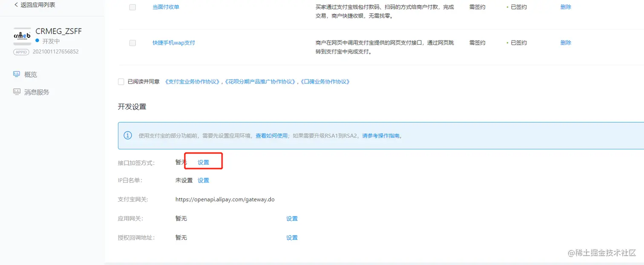Click the 开发设置 section heading
The height and width of the screenshot is (265, 644).
coord(132,107)
